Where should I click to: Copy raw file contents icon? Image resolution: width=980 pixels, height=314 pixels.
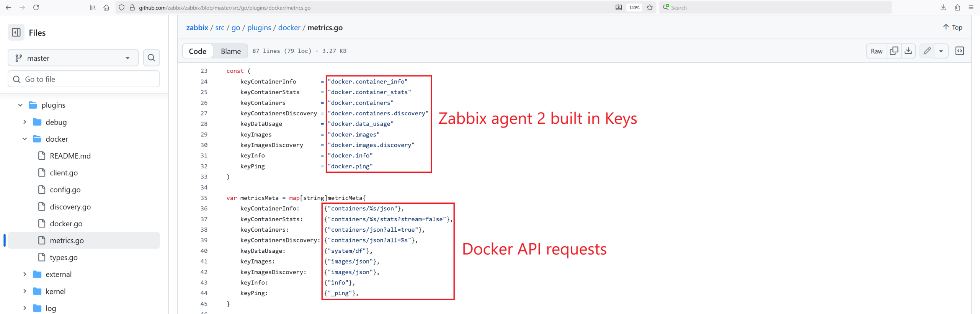pyautogui.click(x=894, y=51)
